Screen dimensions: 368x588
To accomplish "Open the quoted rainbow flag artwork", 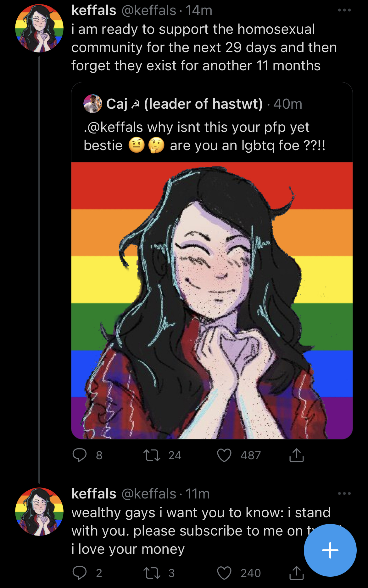I will (x=212, y=301).
